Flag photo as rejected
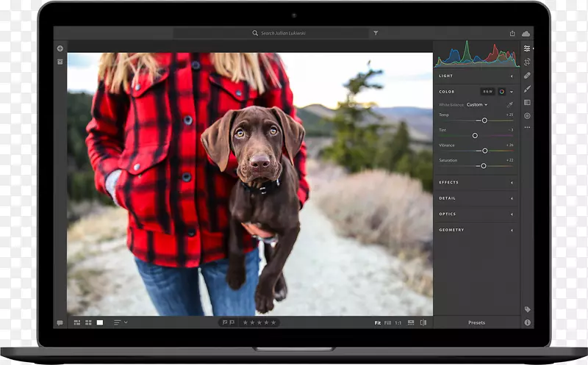This screenshot has height=365, width=588. tap(232, 322)
